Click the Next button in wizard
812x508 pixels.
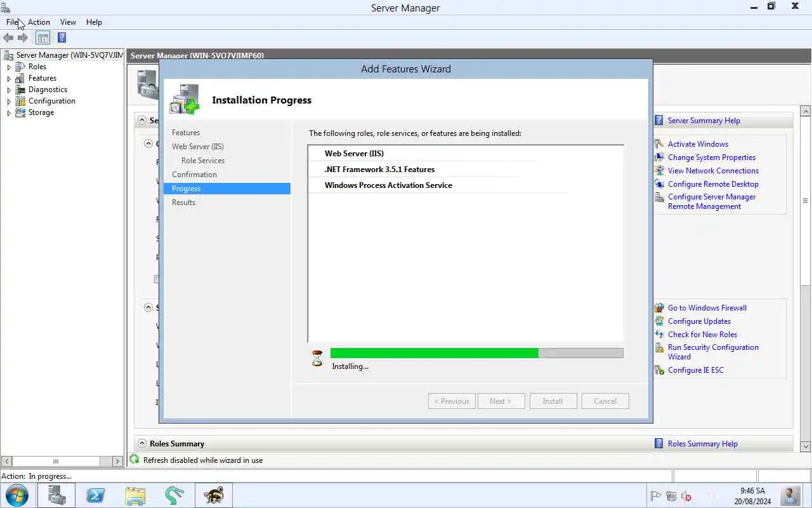click(x=501, y=401)
